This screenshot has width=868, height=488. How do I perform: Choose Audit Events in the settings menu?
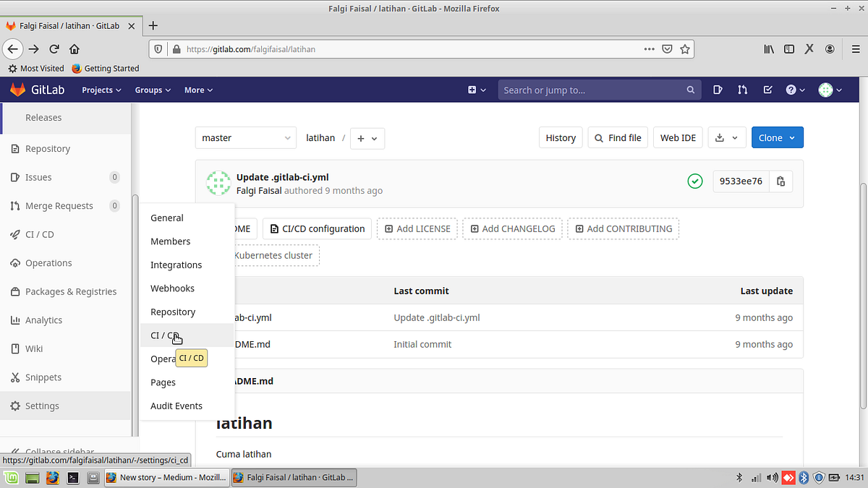[x=176, y=406]
